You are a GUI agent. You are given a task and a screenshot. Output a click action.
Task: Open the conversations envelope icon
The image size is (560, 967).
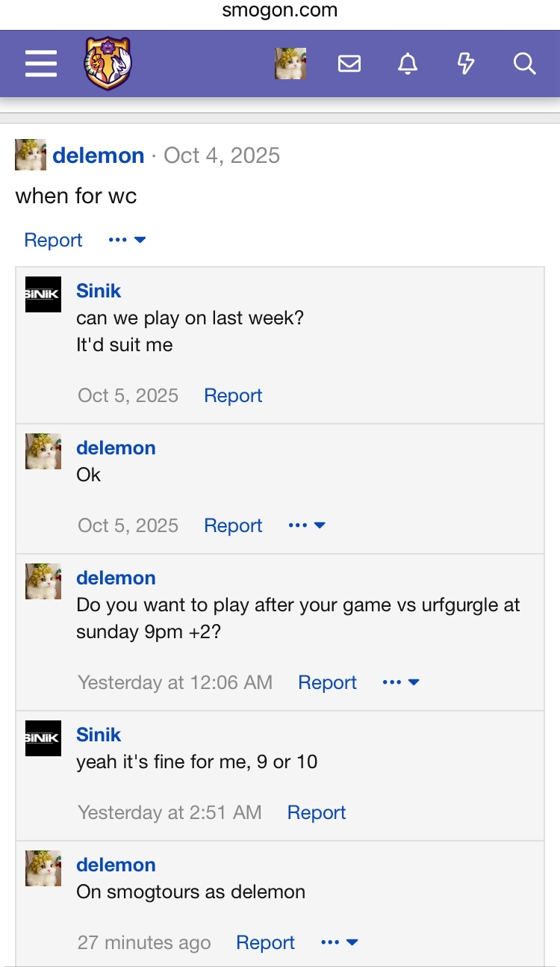(349, 64)
